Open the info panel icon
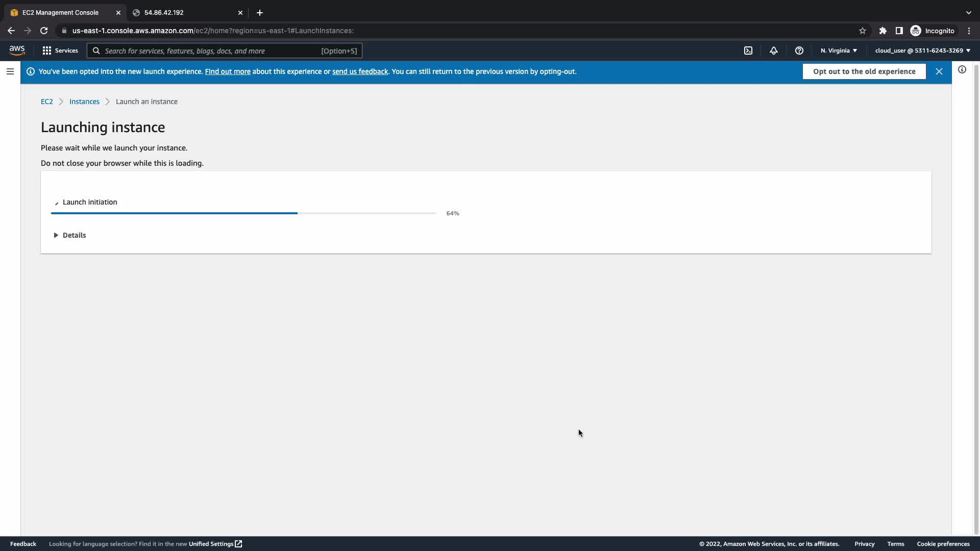The height and width of the screenshot is (551, 980). click(x=962, y=70)
